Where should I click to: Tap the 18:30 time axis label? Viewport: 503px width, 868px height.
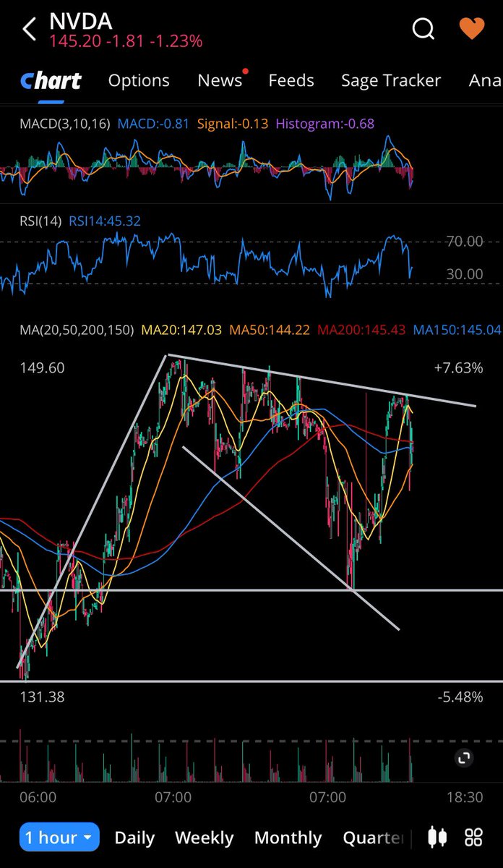(x=465, y=797)
